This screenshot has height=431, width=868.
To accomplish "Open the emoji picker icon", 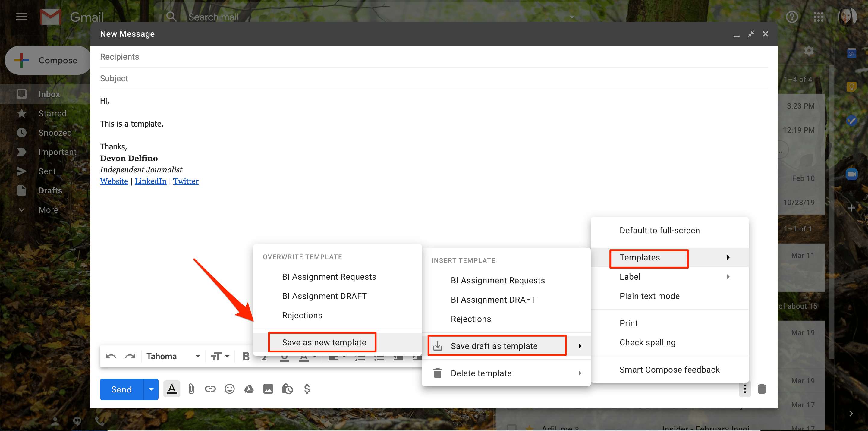I will click(229, 389).
